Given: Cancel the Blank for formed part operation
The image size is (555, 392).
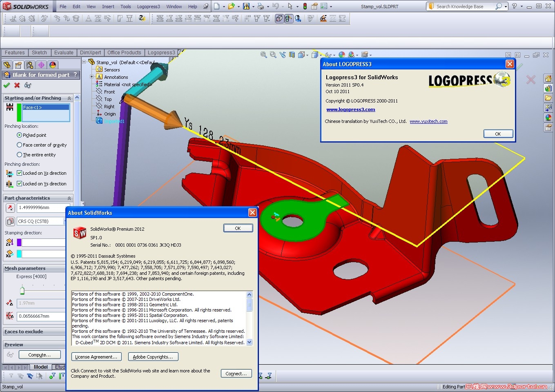Looking at the screenshot, I should [x=17, y=85].
